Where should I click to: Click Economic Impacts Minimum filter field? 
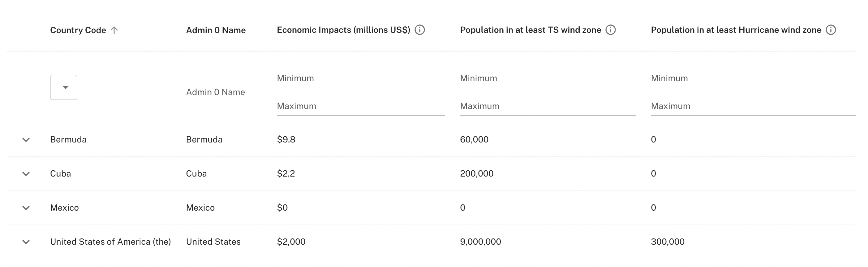pos(361,78)
